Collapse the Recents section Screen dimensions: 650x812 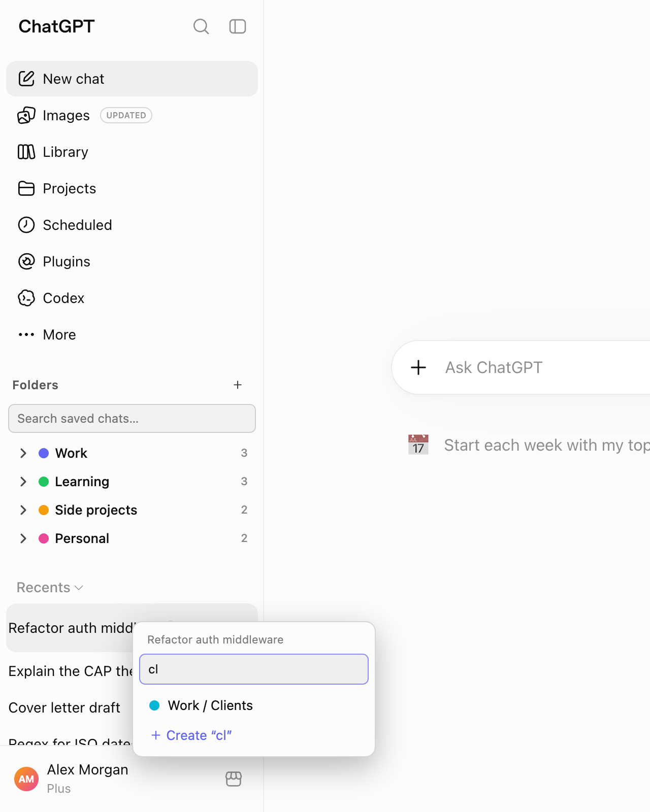pos(50,588)
